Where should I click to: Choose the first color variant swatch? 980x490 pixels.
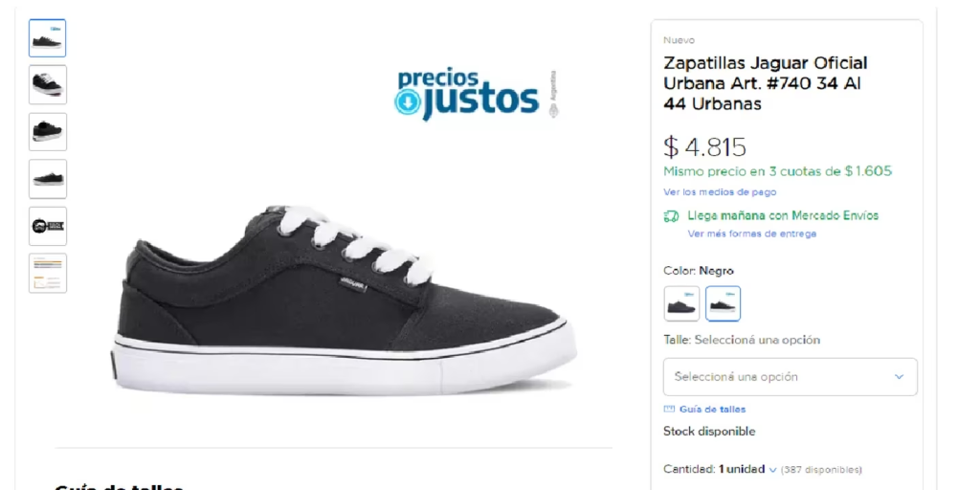point(681,303)
